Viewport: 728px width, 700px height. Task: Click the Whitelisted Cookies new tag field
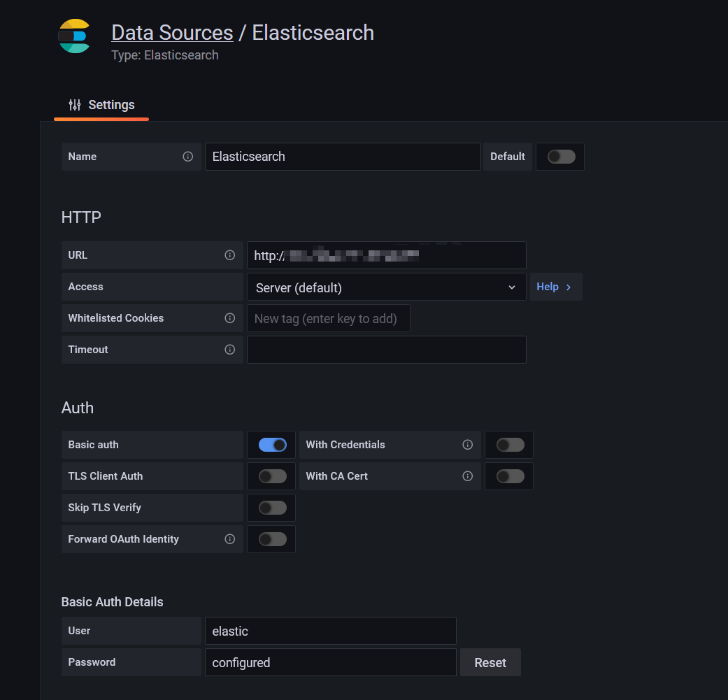click(x=328, y=318)
